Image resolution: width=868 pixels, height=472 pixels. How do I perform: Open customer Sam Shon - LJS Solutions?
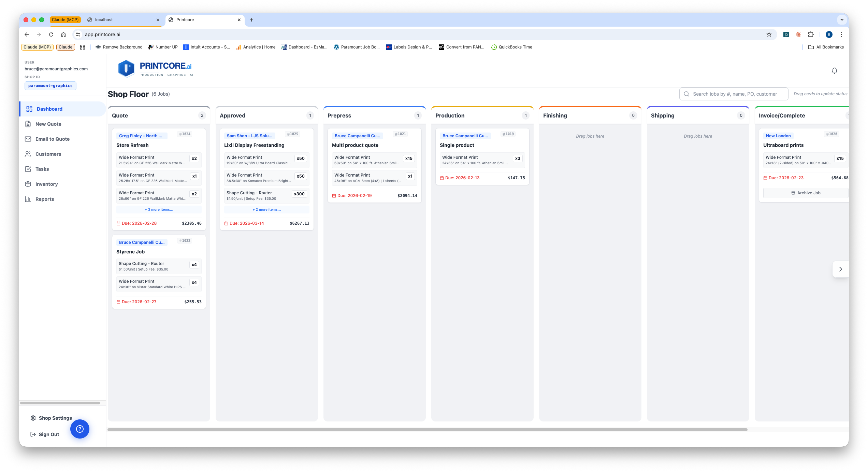(x=250, y=136)
